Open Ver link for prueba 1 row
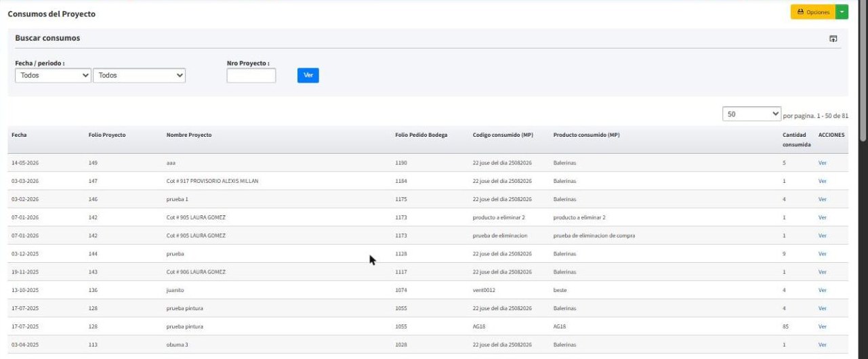The image size is (868, 359). [x=823, y=199]
